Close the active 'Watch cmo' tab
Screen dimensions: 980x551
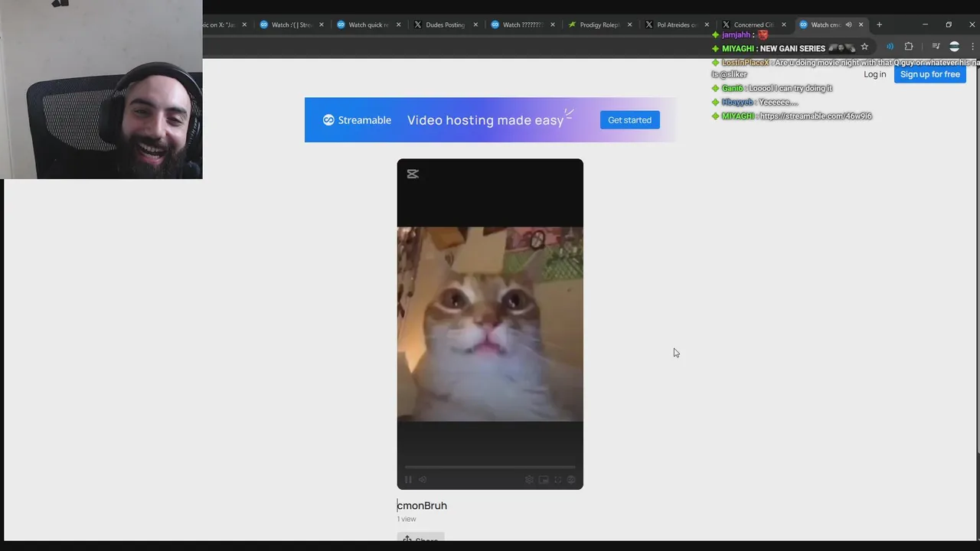[861, 24]
